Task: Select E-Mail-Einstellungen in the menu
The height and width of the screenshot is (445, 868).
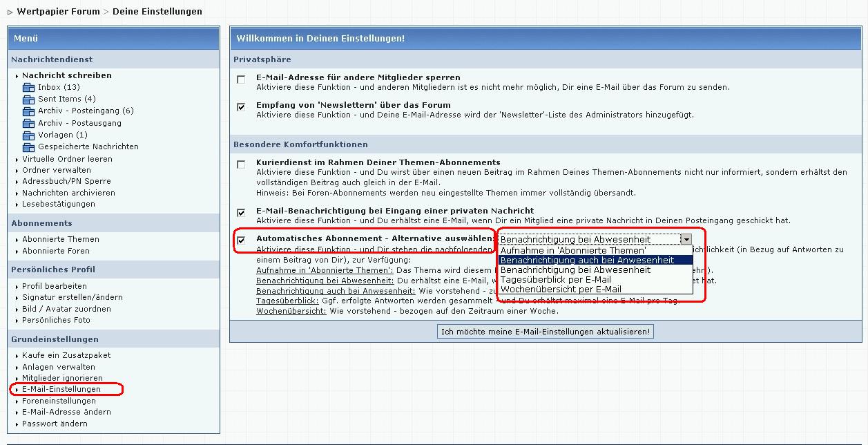Action: click(x=61, y=389)
